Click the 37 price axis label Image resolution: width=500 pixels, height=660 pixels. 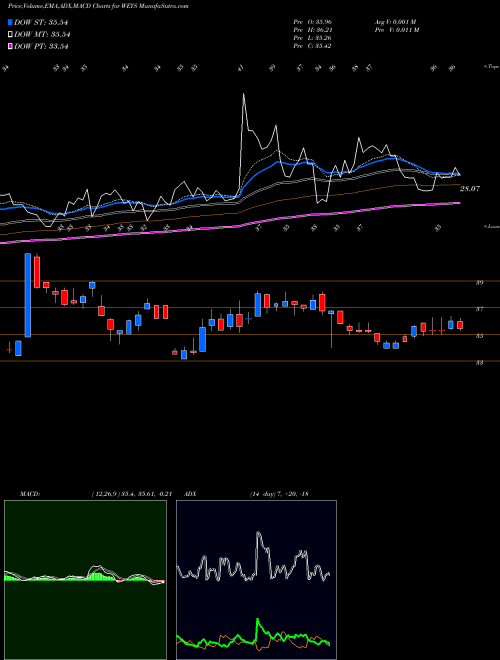(x=479, y=309)
